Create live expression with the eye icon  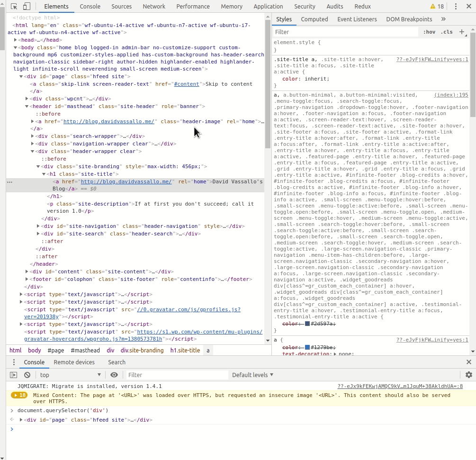(x=114, y=375)
